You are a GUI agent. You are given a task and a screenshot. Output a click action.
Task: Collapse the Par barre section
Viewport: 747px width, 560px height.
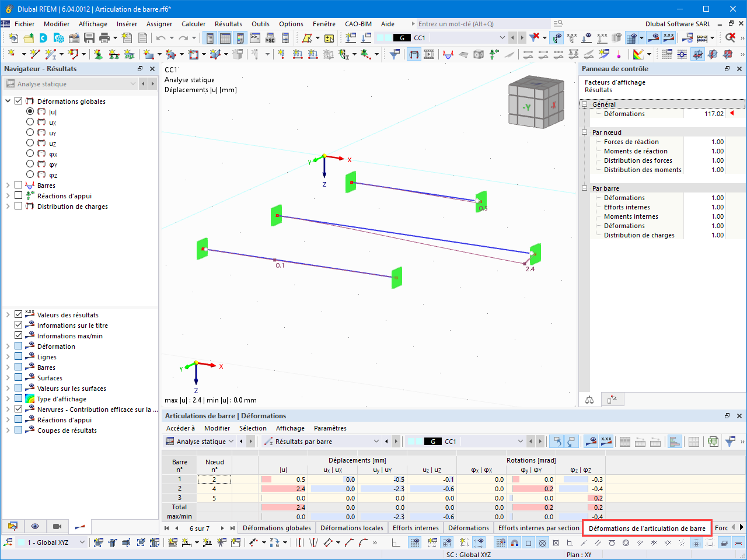585,188
